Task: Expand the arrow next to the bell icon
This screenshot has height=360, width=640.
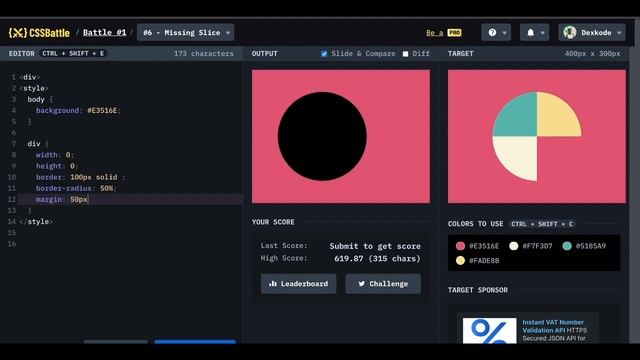Action: [542, 33]
